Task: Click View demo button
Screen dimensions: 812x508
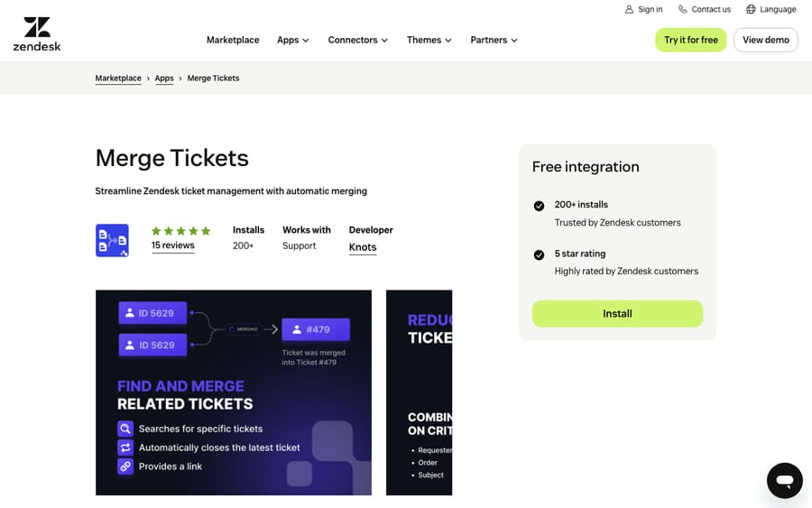Action: pos(766,40)
